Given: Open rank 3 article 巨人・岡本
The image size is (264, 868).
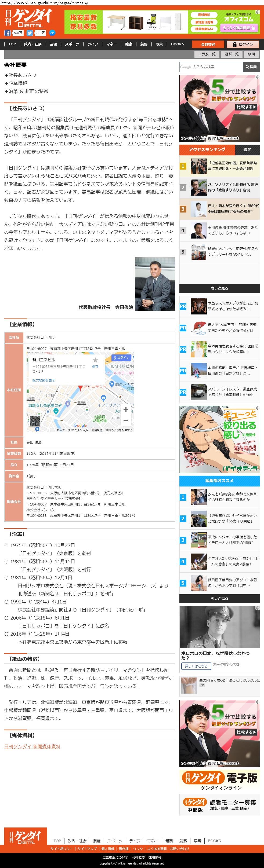Looking at the screenshot, I should click(219, 209).
